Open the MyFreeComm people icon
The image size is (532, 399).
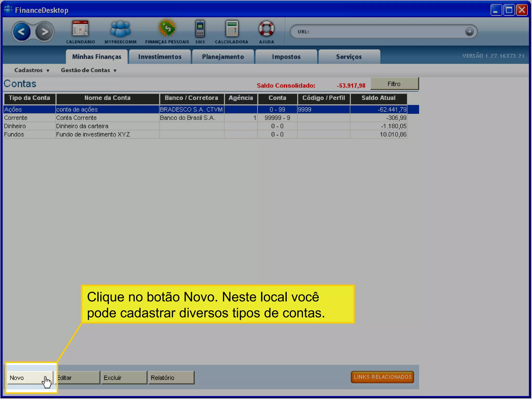point(120,29)
